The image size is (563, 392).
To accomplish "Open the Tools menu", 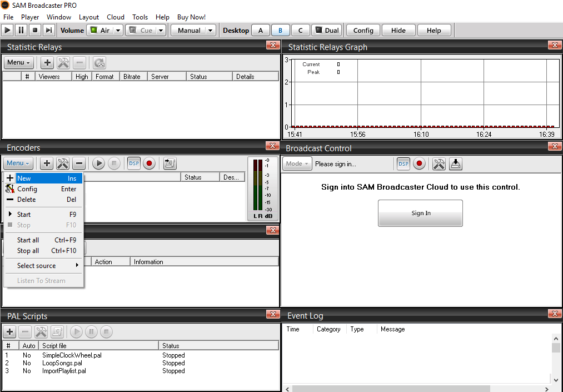I will 140,17.
